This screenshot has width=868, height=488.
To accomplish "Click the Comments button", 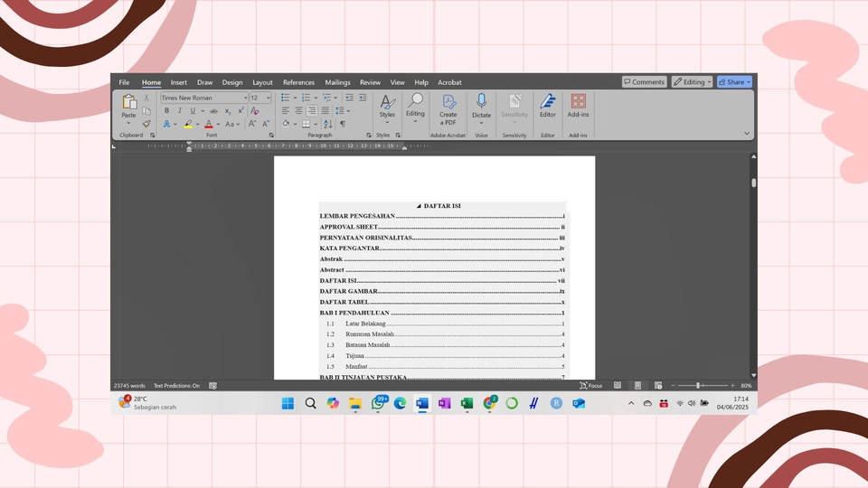I will (645, 82).
